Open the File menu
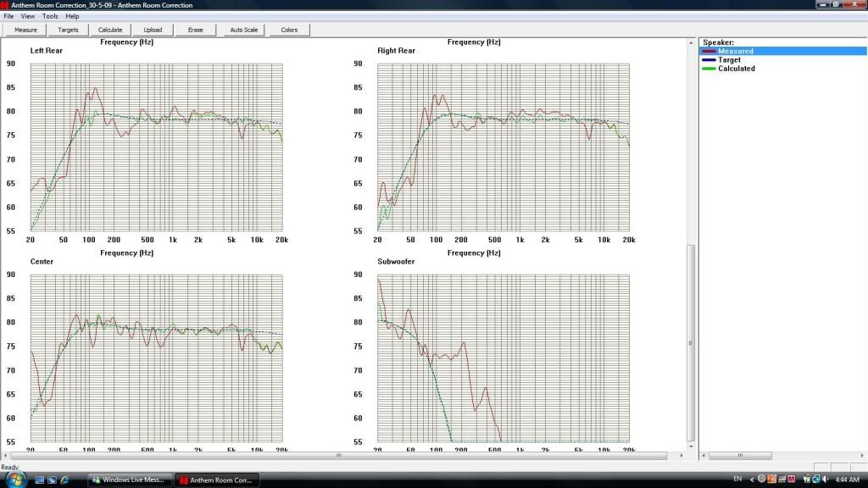This screenshot has height=488, width=868. 8,16
